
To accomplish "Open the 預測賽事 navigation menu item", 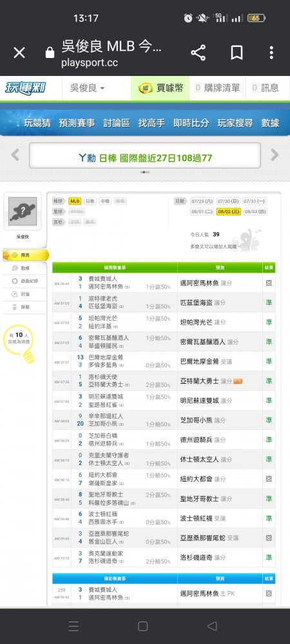I will [x=77, y=123].
